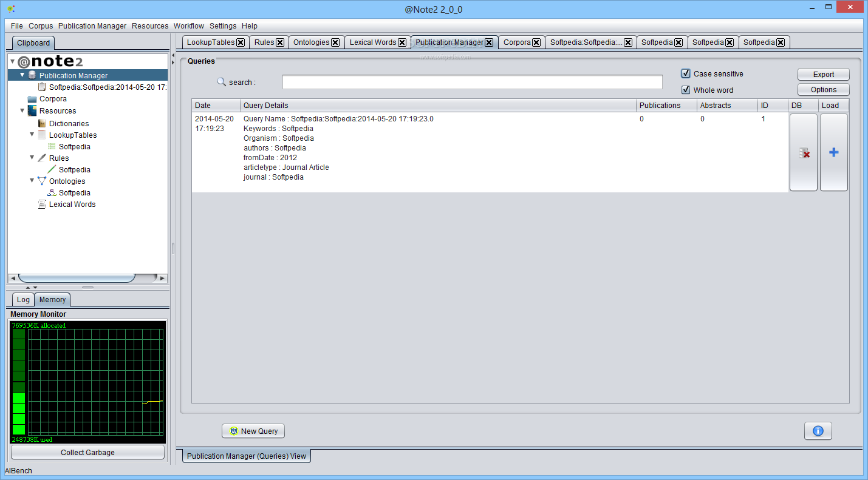Close the Lexical Words tab

[x=402, y=42]
